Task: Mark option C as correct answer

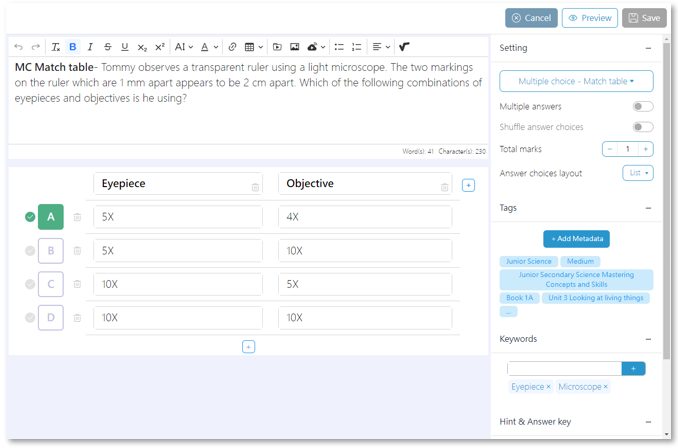Action: (x=30, y=284)
